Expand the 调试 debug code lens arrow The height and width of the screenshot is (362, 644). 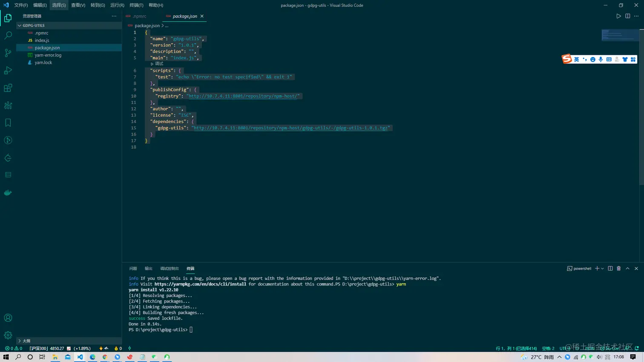point(152,64)
